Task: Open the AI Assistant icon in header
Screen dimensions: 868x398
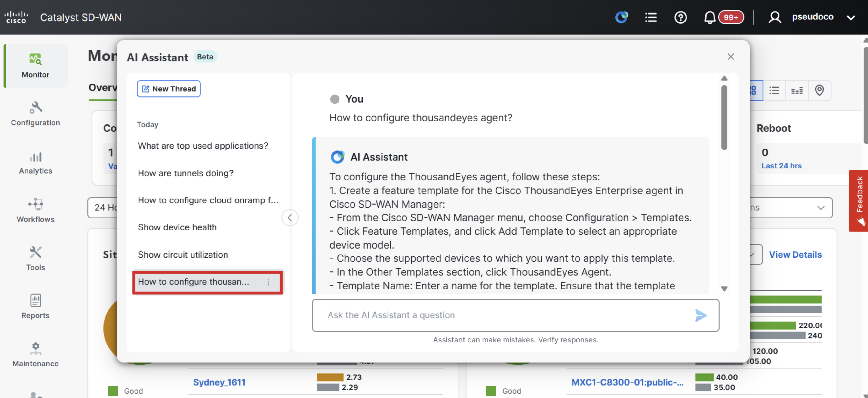Action: click(x=621, y=17)
